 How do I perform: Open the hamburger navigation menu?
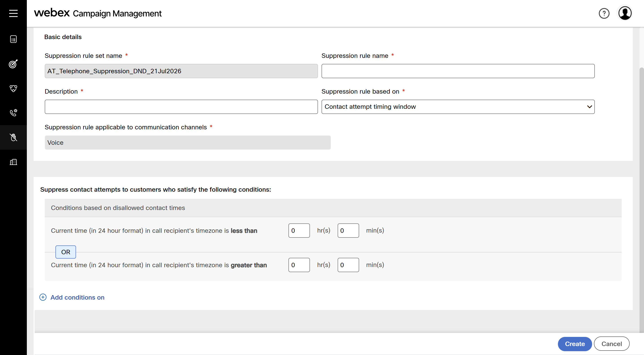click(13, 13)
